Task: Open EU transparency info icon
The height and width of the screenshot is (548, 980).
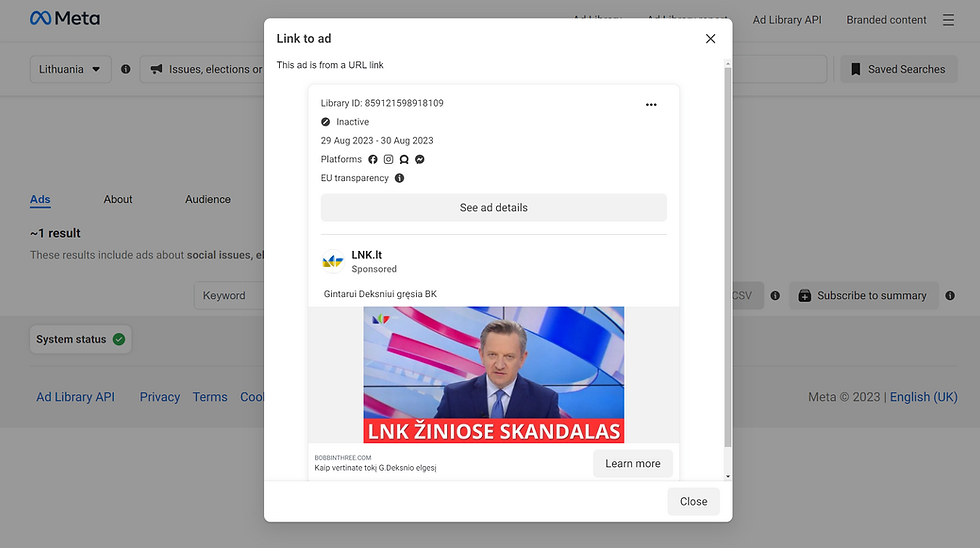Action: tap(399, 178)
